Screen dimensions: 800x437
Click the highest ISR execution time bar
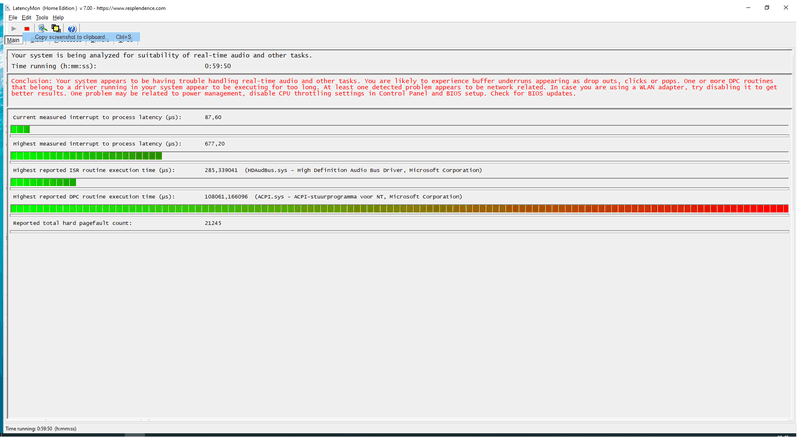coord(399,182)
